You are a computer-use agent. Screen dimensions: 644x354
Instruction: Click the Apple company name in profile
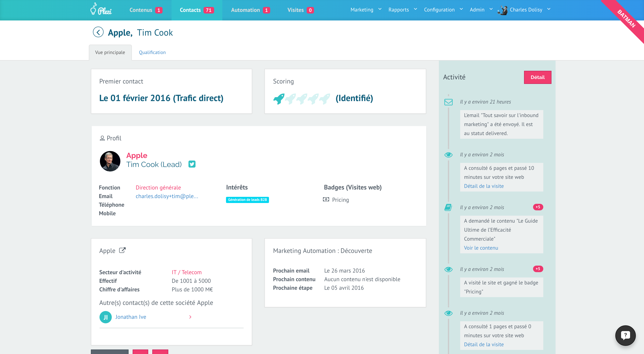coord(137,155)
